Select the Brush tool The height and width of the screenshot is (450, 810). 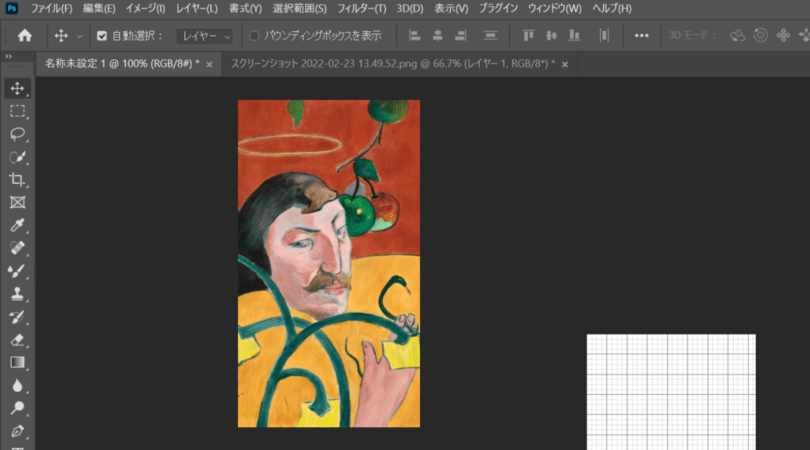[17, 272]
